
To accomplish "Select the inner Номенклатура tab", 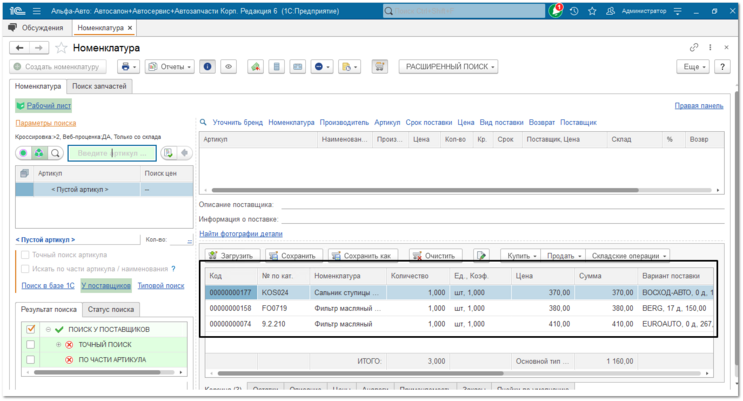I will pyautogui.click(x=38, y=86).
